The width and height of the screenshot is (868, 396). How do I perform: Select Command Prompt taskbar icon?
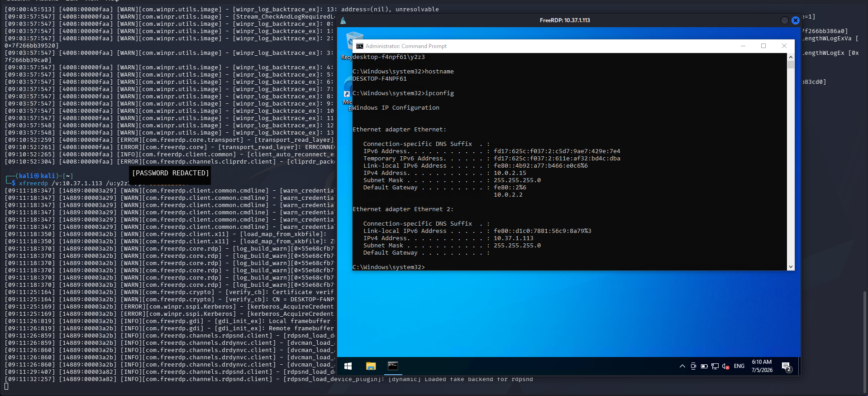click(x=393, y=366)
